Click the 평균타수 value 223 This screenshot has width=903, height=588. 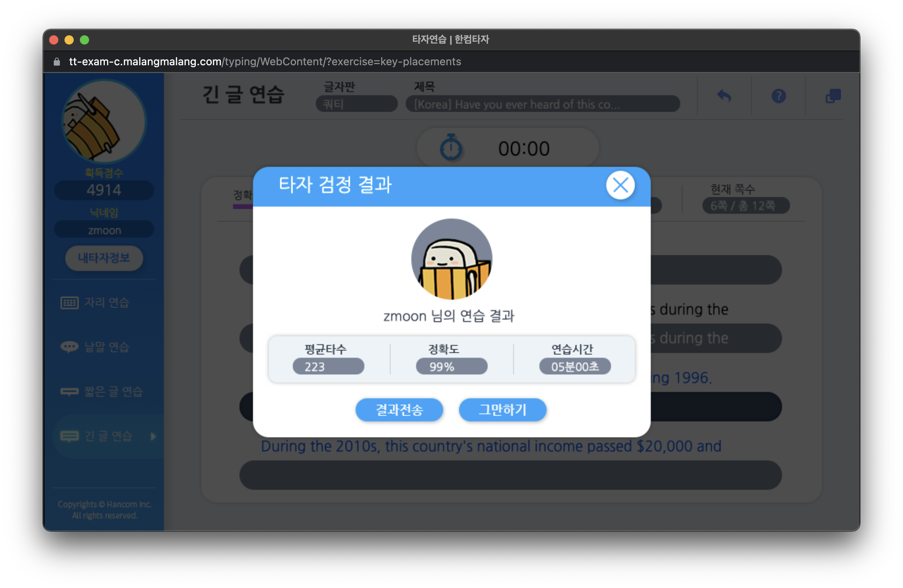pos(328,367)
